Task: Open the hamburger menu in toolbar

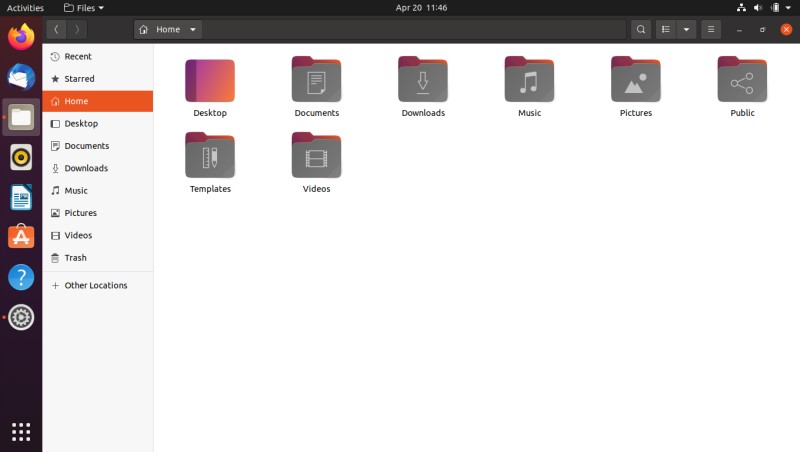Action: (711, 30)
